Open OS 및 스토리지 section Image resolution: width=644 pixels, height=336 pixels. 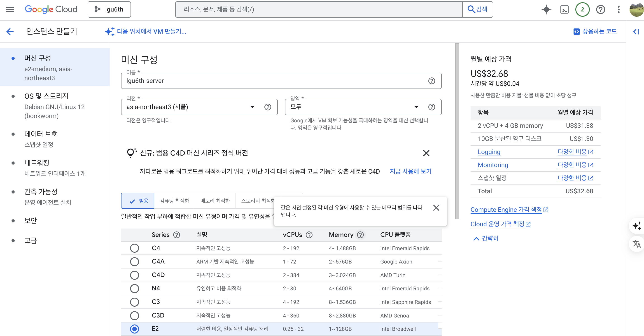coord(55,105)
